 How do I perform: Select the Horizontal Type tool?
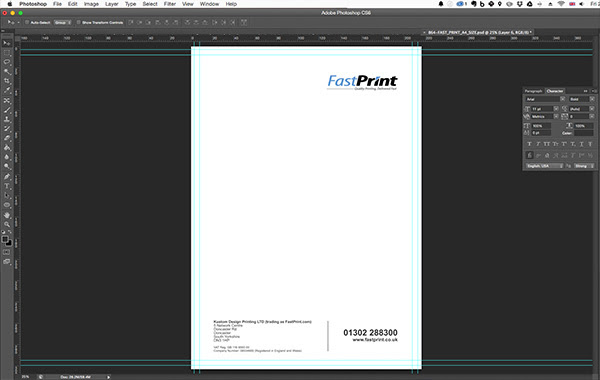[x=7, y=186]
